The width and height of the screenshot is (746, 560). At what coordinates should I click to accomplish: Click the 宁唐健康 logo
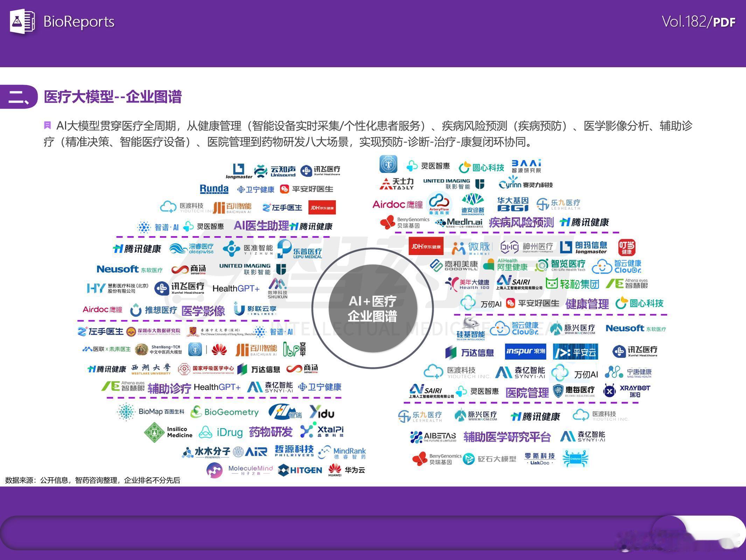(x=628, y=372)
